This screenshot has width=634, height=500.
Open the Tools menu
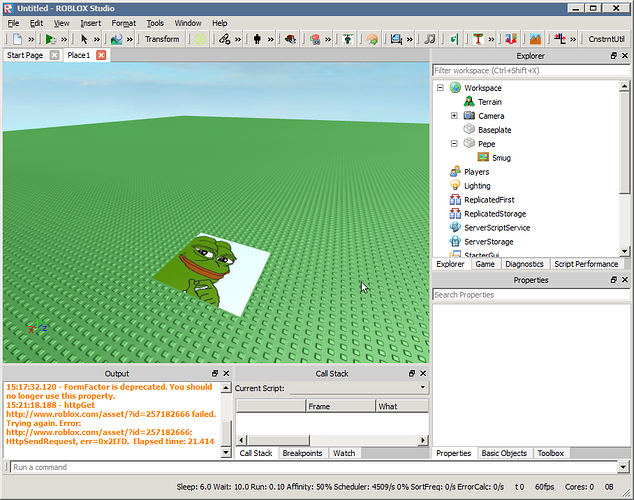[155, 23]
